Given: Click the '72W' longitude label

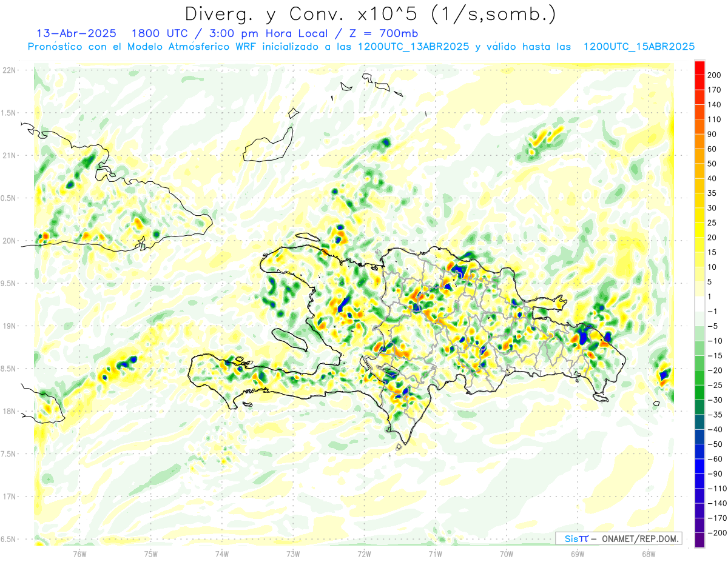Looking at the screenshot, I should tap(364, 554).
